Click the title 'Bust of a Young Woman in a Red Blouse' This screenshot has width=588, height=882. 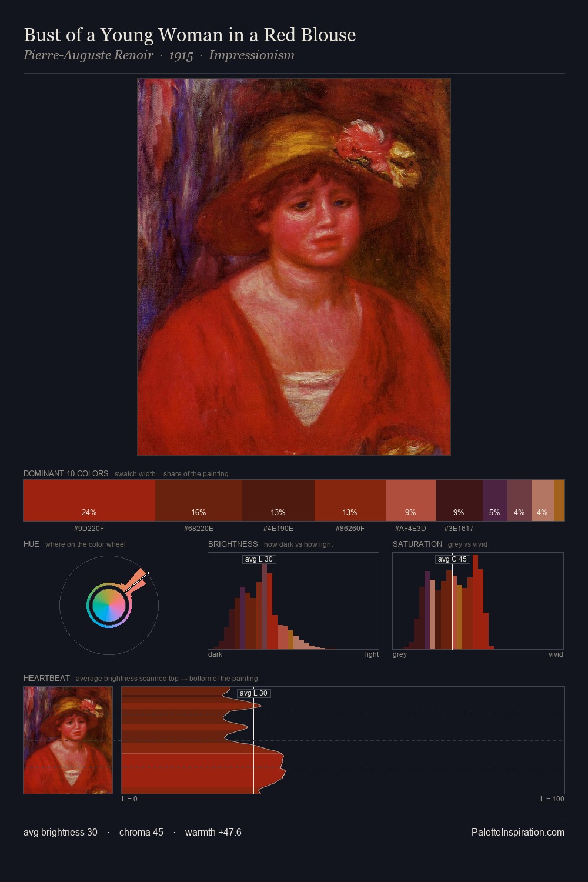click(190, 35)
